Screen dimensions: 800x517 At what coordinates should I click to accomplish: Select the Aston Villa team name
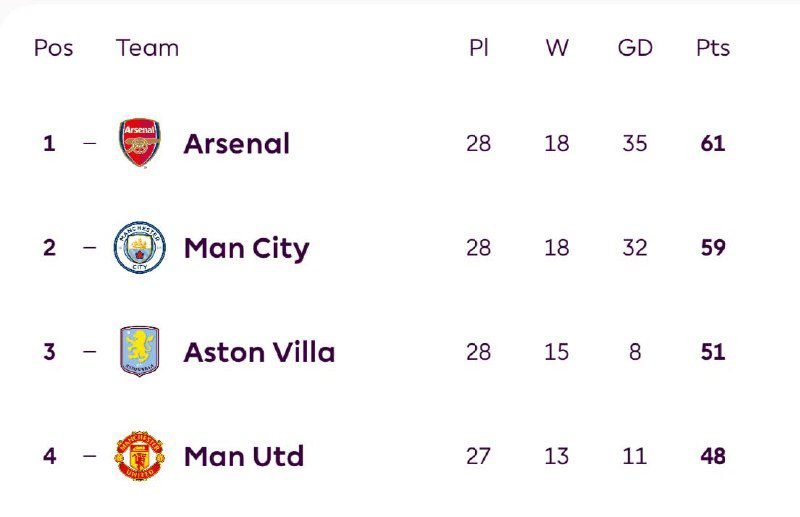click(259, 352)
